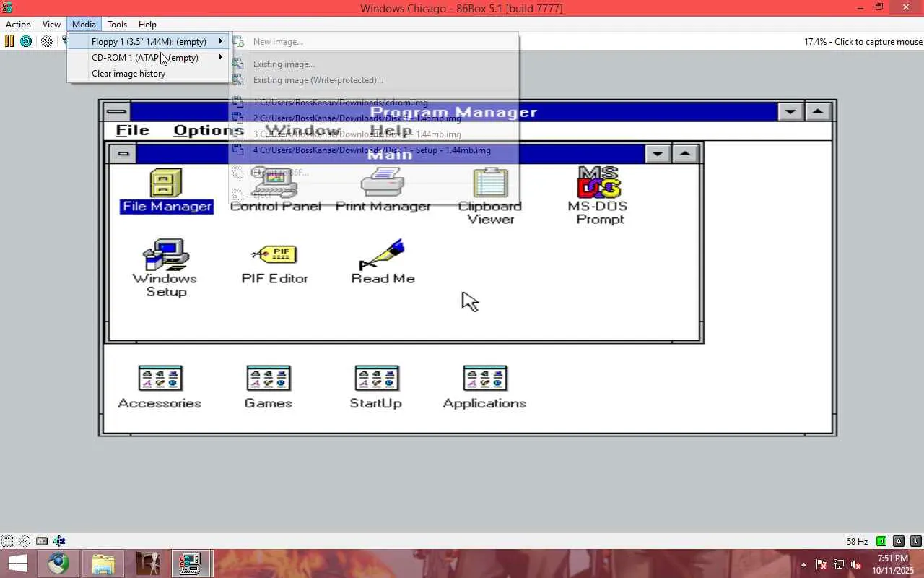Click the muted volume tray icon

(x=856, y=564)
